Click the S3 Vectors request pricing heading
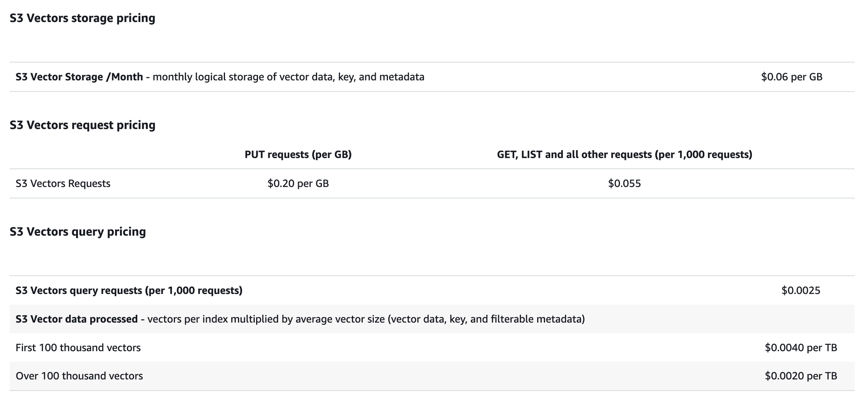The width and height of the screenshot is (868, 394). [x=82, y=125]
